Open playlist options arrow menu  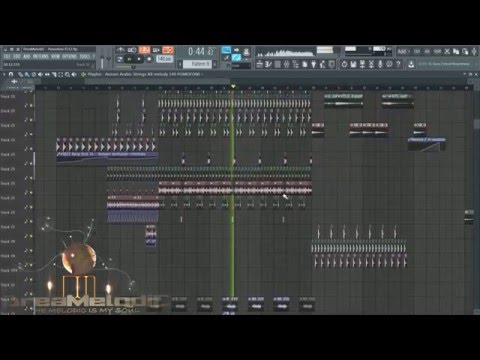click(x=5, y=74)
